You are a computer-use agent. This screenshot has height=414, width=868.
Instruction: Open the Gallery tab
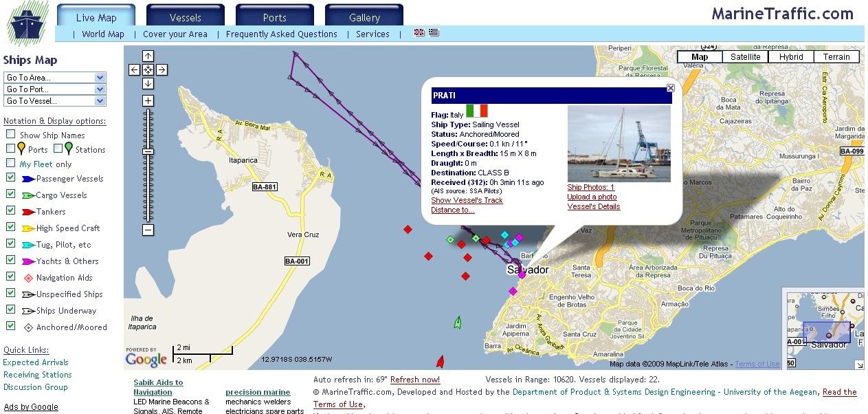coord(364,16)
